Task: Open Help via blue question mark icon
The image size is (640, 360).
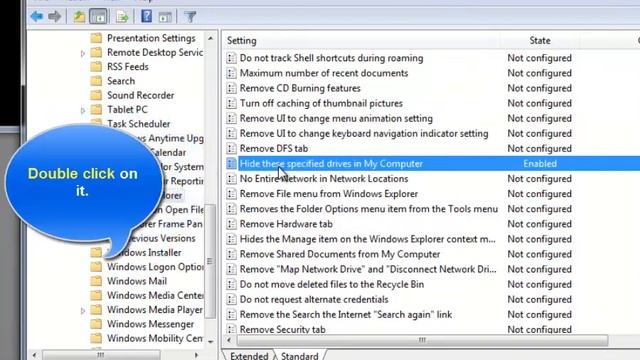Action: point(146,16)
